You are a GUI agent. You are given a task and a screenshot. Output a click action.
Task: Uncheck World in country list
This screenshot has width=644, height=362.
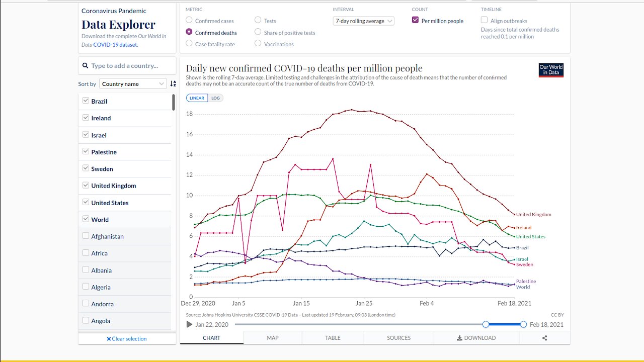pyautogui.click(x=86, y=219)
